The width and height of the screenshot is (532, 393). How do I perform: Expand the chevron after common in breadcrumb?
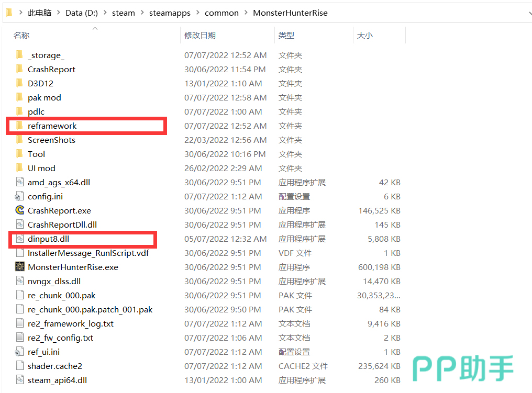(246, 13)
